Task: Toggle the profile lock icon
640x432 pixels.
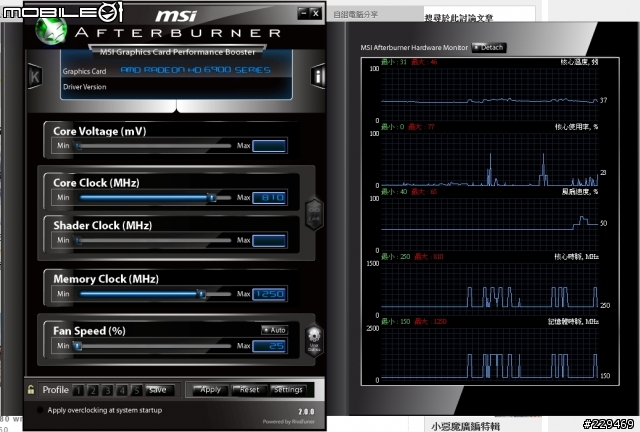Action: pyautogui.click(x=31, y=390)
